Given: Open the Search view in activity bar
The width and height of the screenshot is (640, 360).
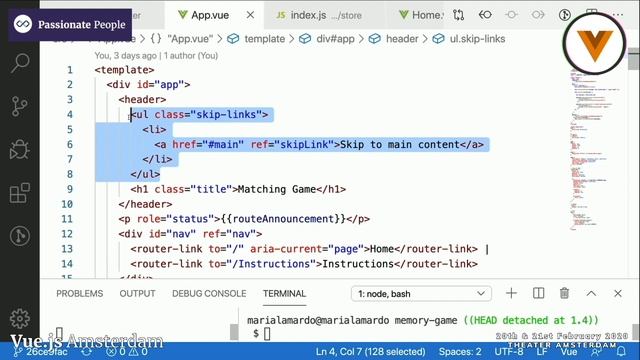Looking at the screenshot, I should 20,64.
